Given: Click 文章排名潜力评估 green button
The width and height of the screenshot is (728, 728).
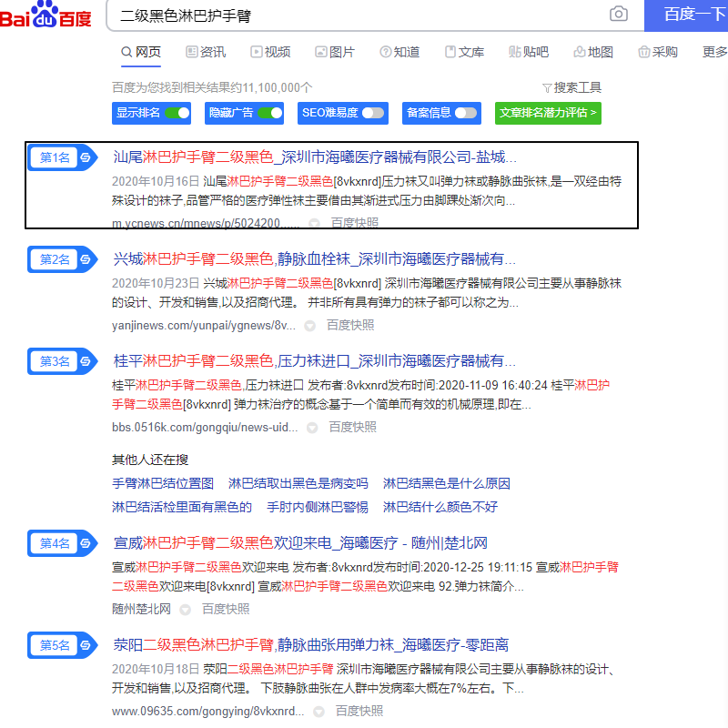Looking at the screenshot, I should coord(548,113).
